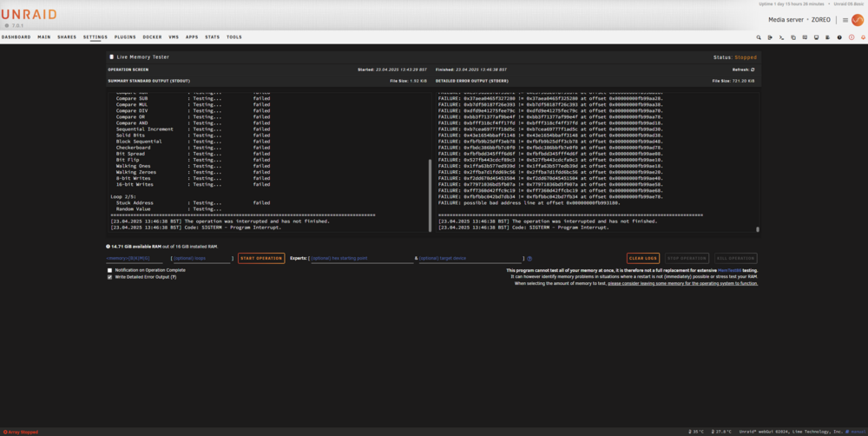Click the 35 °C temperature icon
Viewport: 868px width, 436px height.
(690, 432)
